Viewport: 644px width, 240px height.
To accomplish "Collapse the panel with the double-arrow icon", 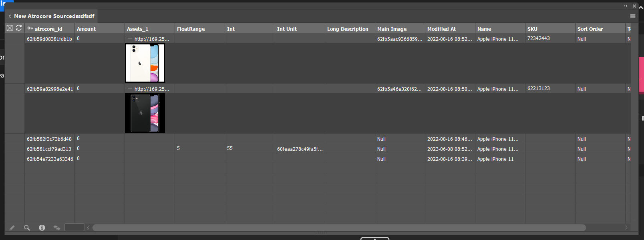I will (625, 6).
